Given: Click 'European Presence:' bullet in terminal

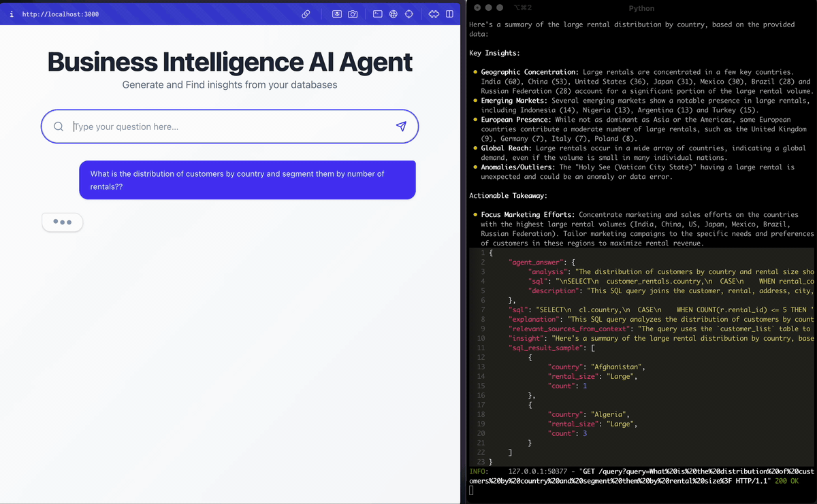Looking at the screenshot, I should click(x=516, y=120).
